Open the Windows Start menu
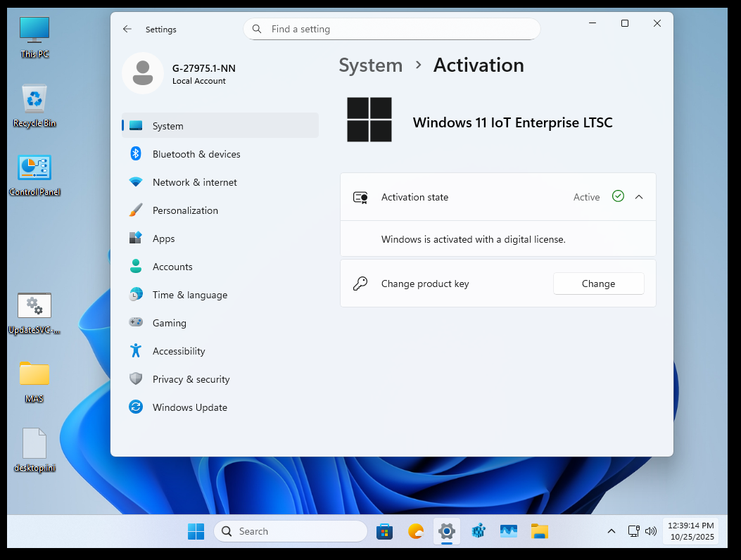The height and width of the screenshot is (560, 741). pyautogui.click(x=196, y=531)
